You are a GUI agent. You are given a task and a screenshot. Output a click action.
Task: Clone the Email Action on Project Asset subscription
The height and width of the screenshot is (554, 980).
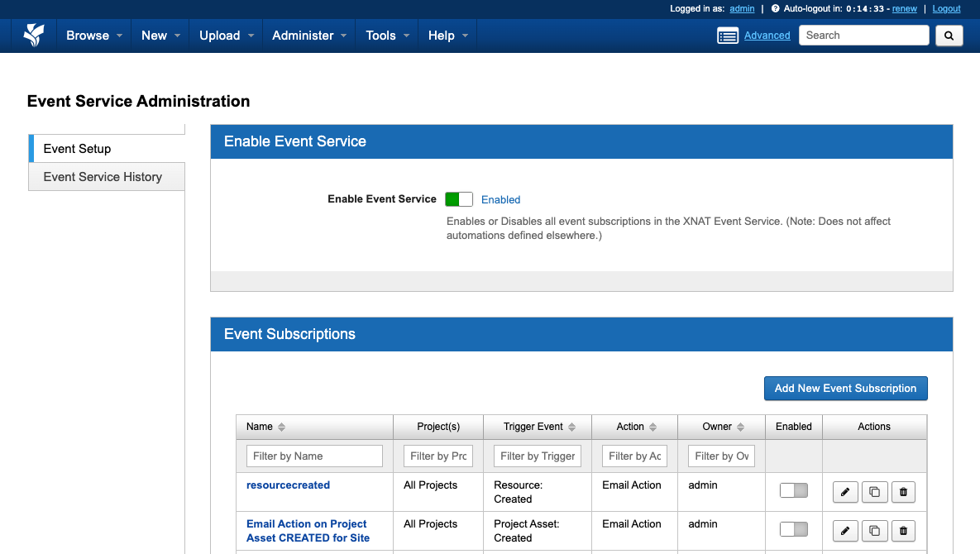click(874, 531)
